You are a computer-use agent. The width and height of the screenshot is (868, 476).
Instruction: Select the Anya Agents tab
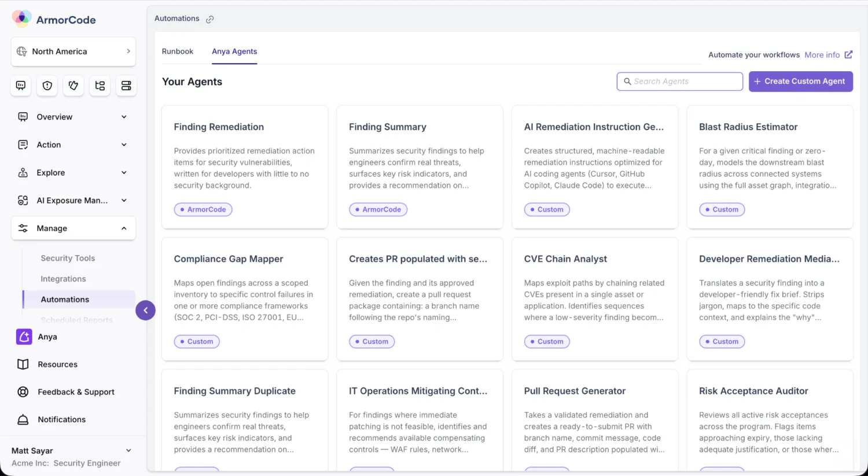(x=234, y=51)
